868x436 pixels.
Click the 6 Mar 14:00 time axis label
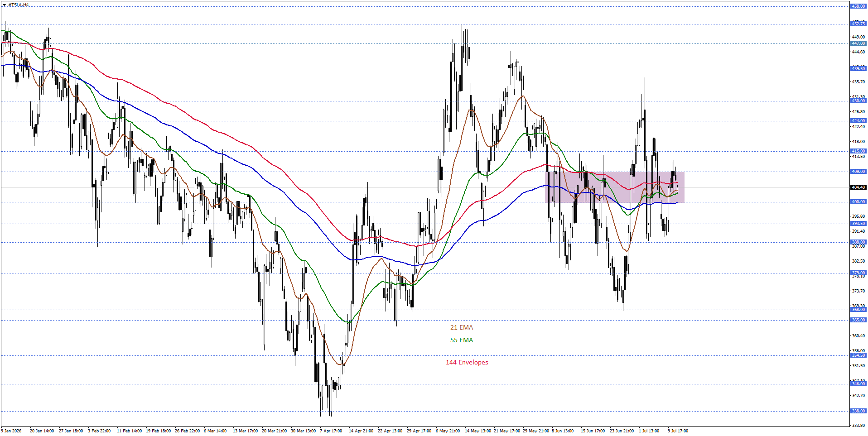(215, 431)
